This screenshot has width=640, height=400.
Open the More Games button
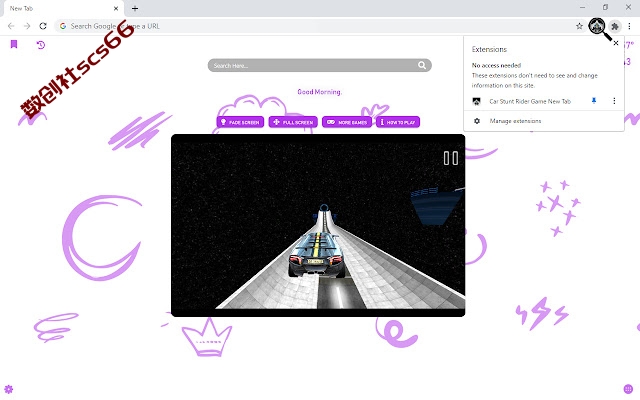click(347, 122)
